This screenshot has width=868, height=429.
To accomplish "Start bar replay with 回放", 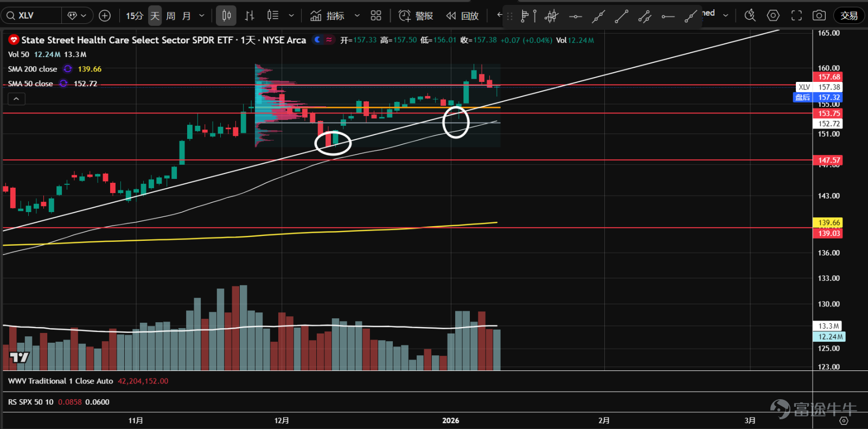I will click(462, 16).
